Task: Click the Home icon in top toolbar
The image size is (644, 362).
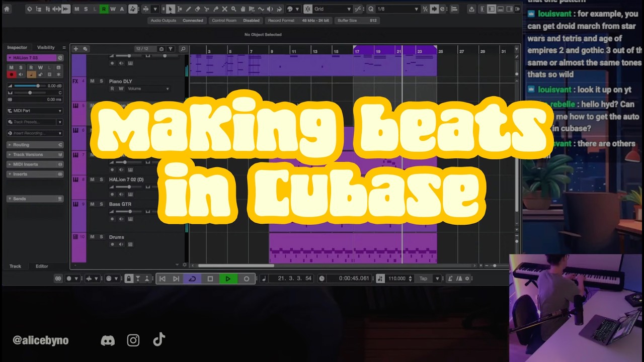Action: click(x=7, y=9)
